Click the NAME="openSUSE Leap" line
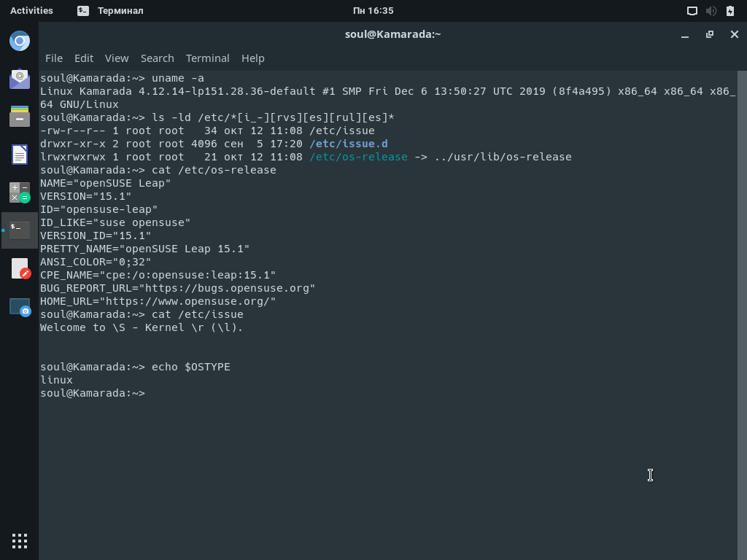This screenshot has width=747, height=560. coord(105,183)
